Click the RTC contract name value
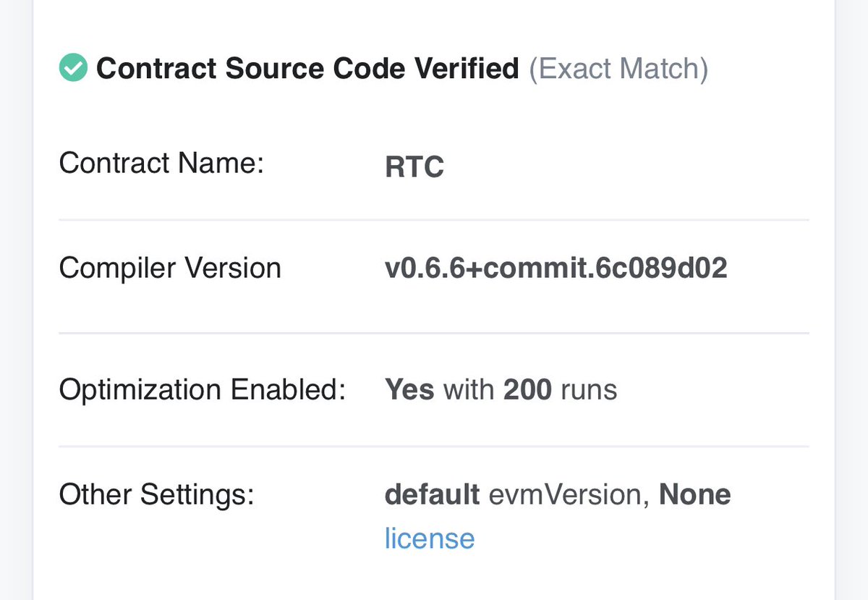This screenshot has width=868, height=600. (x=414, y=168)
